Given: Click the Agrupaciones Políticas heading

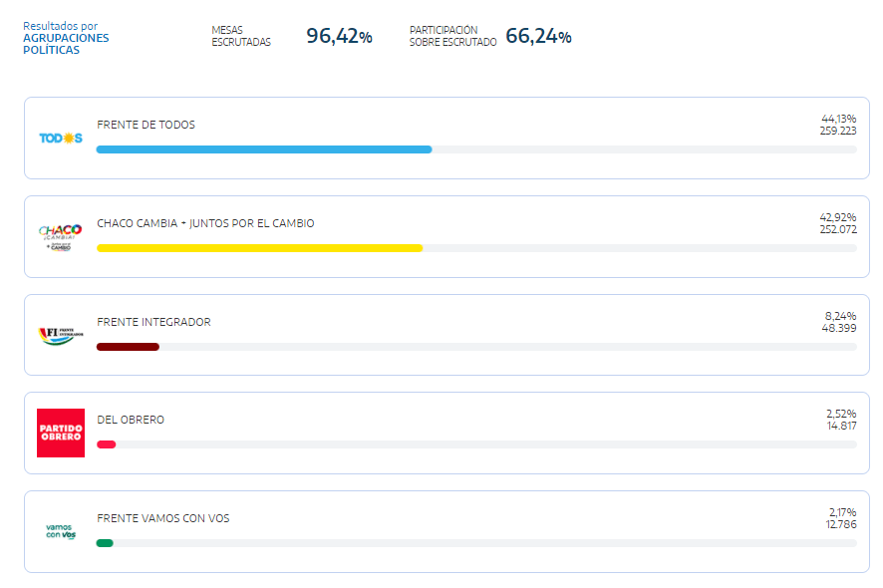Looking at the screenshot, I should point(66,44).
